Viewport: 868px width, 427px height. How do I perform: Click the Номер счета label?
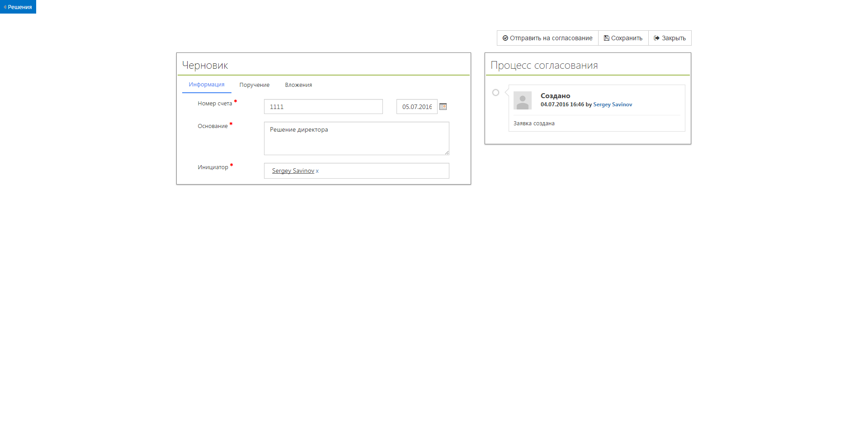[x=215, y=104]
